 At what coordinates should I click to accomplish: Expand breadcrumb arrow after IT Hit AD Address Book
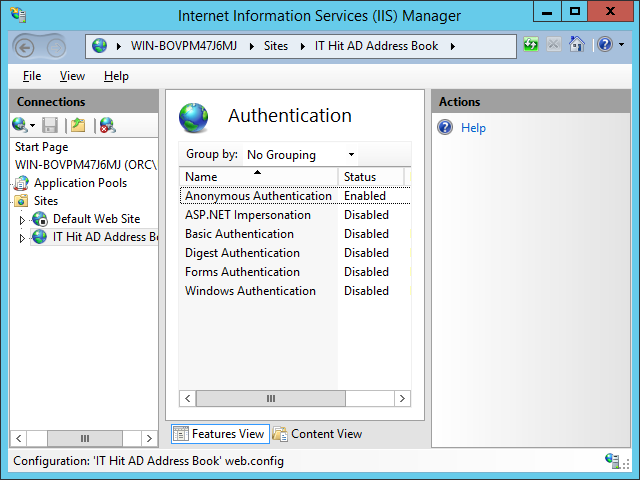(x=453, y=47)
